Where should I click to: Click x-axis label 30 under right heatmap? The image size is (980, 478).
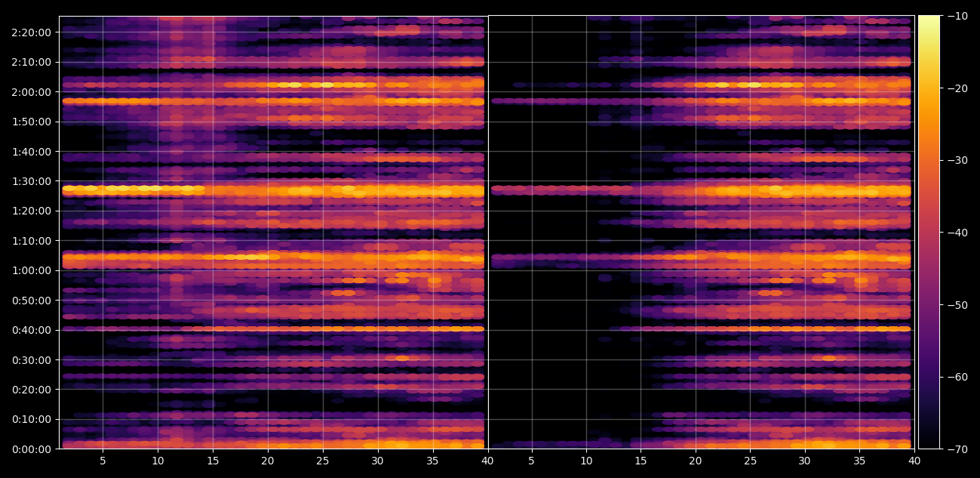[805, 461]
